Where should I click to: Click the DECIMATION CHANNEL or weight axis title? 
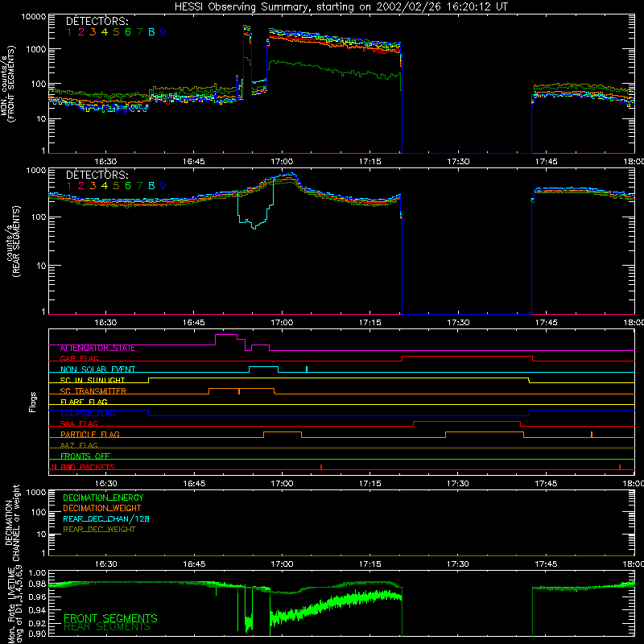(x=12, y=522)
